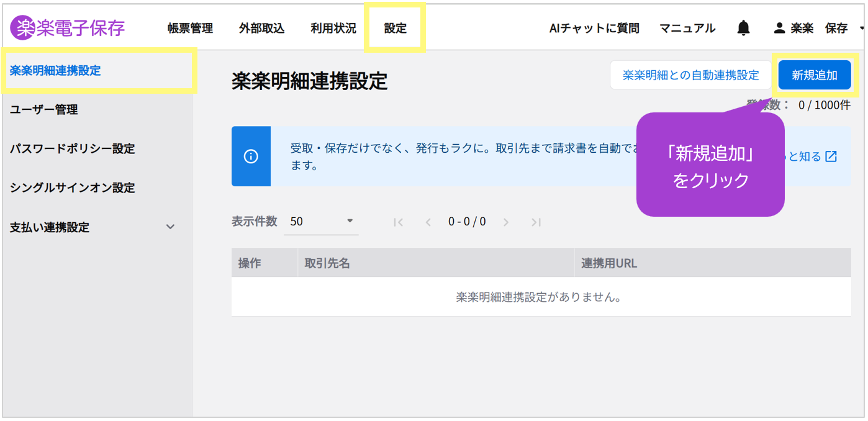Open the 利用状況 menu
Viewport: 868px width, 421px height.
tap(333, 28)
